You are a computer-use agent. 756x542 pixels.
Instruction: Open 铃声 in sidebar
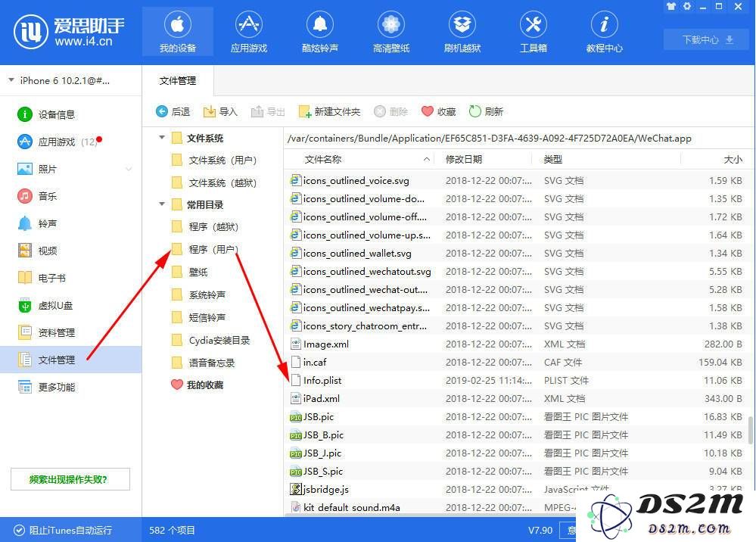[37, 223]
